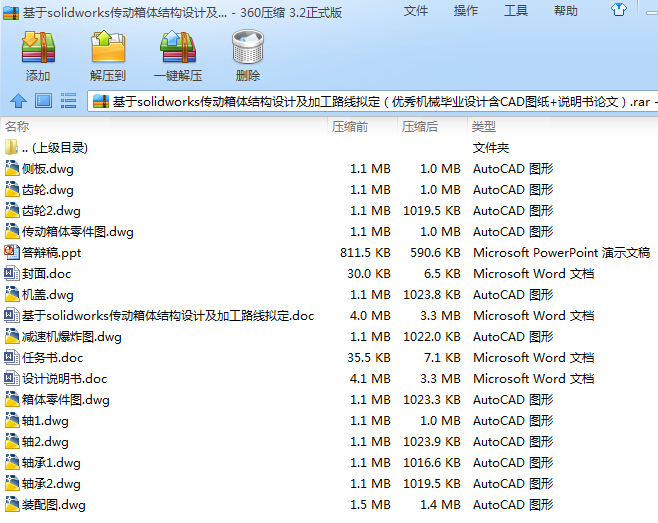
Task: Open the 帮助 menu
Action: point(565,10)
